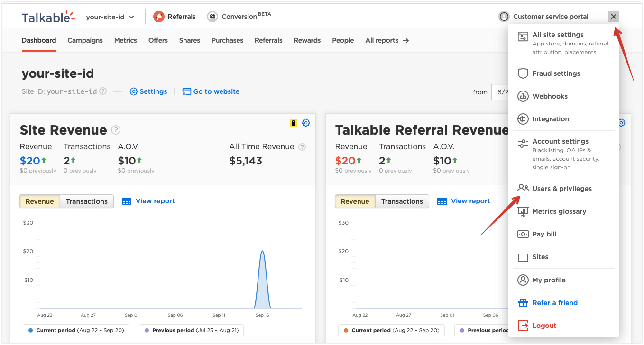Click the Sep 16 revenue peak in chart
The image size is (644, 345).
(x=262, y=252)
